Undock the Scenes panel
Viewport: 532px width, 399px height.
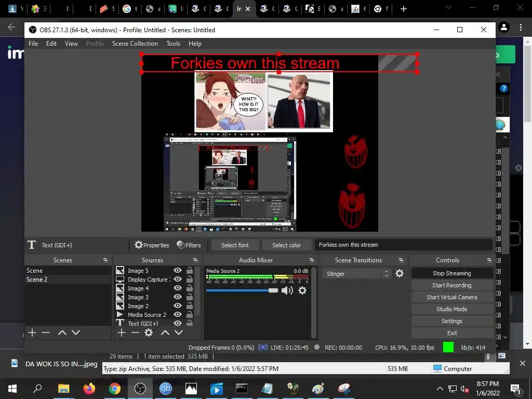105,260
